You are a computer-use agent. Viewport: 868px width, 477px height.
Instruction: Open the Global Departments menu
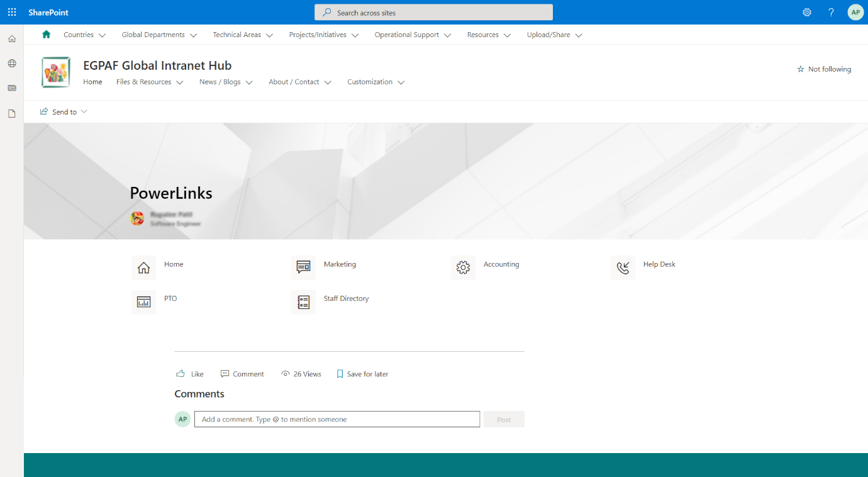[x=153, y=35]
